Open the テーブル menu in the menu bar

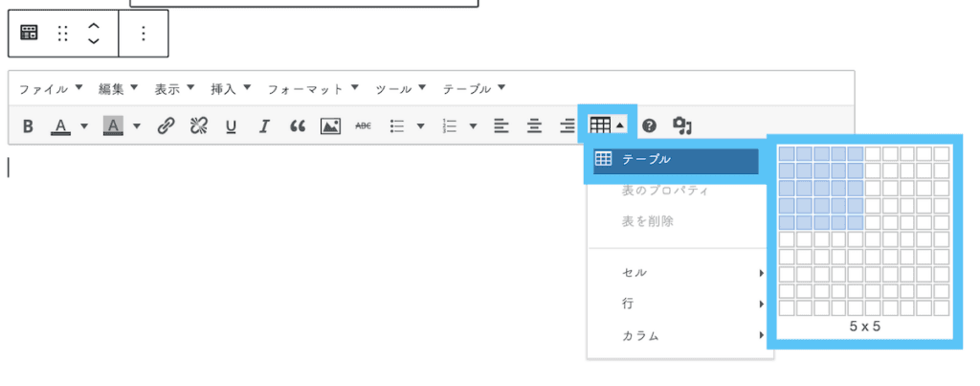click(475, 89)
